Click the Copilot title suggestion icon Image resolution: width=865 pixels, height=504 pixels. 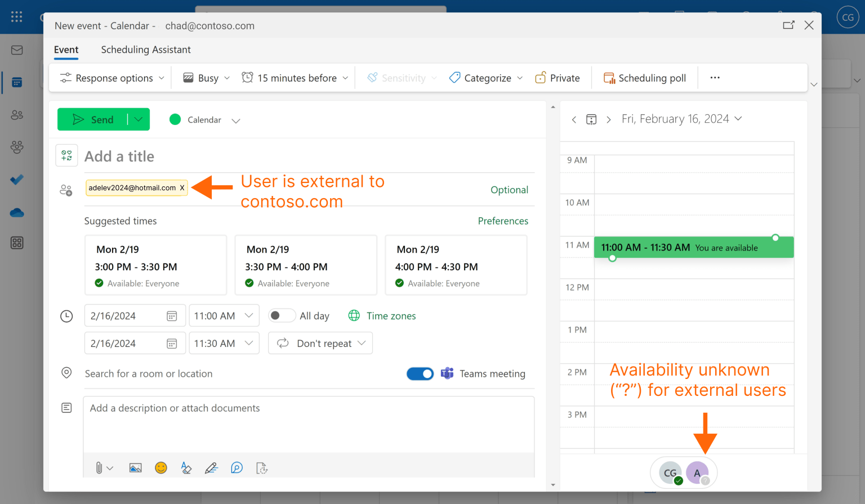tap(66, 155)
